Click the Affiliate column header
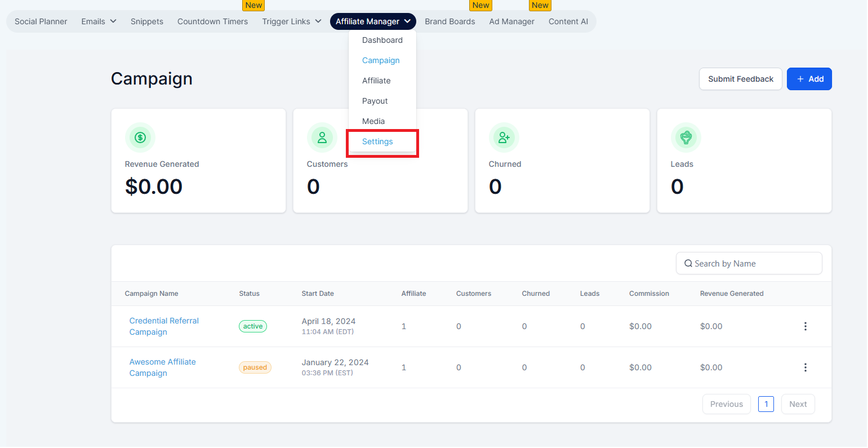The image size is (868, 448). [x=413, y=294]
